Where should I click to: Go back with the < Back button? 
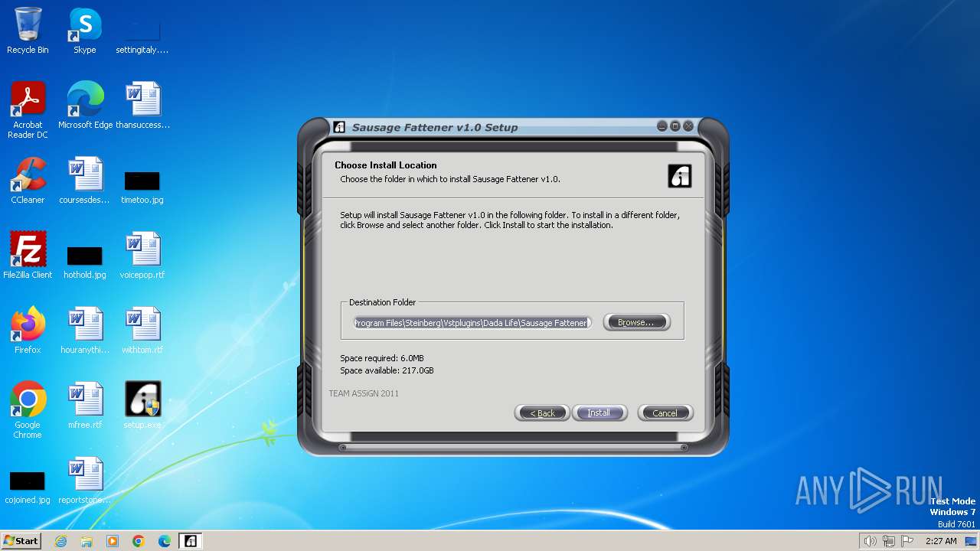(x=542, y=413)
